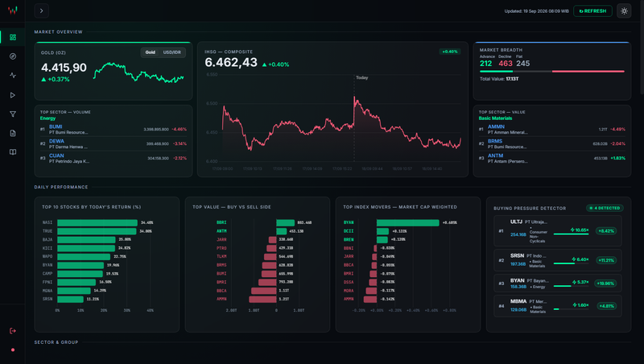Click the BBRI buy-side value bar
The width and height of the screenshot is (644, 364).
click(286, 223)
